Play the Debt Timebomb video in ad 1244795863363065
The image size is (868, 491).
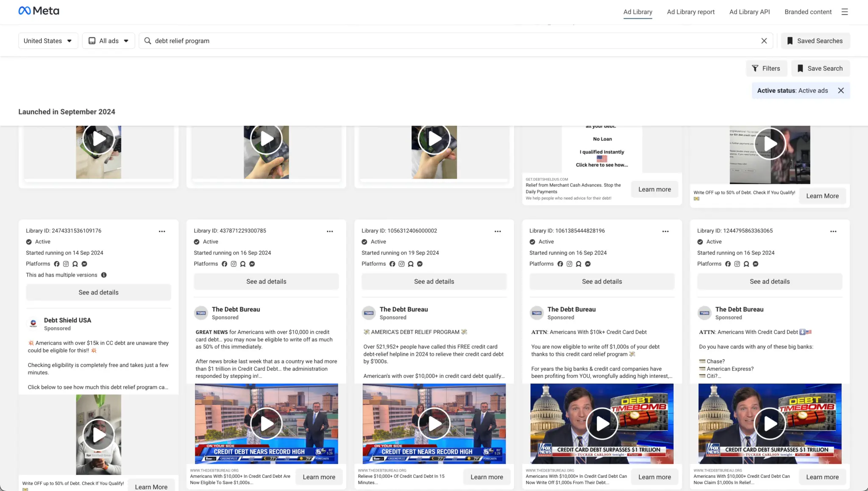[770, 423]
